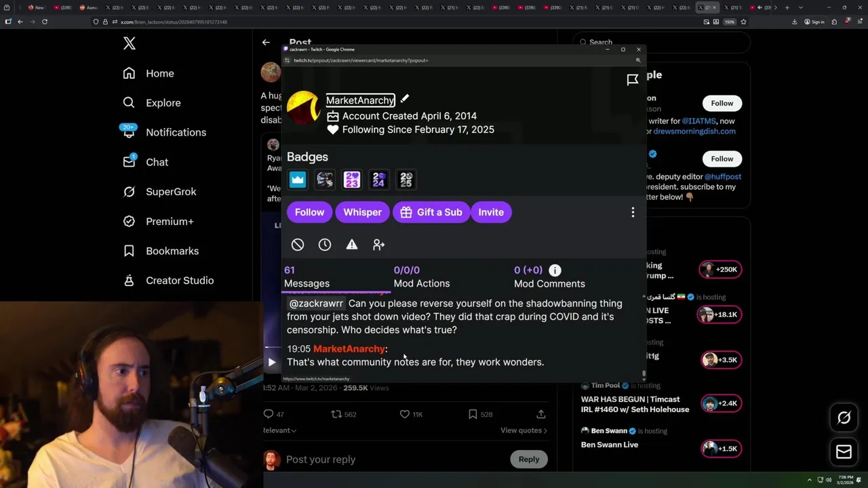
Task: Open the X logo home icon
Action: tap(130, 44)
